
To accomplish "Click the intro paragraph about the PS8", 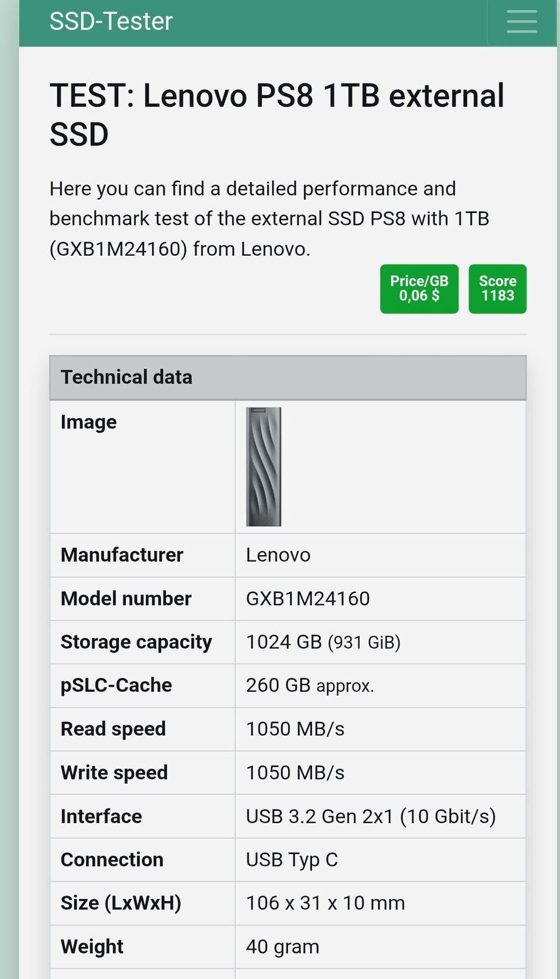I will [x=268, y=218].
